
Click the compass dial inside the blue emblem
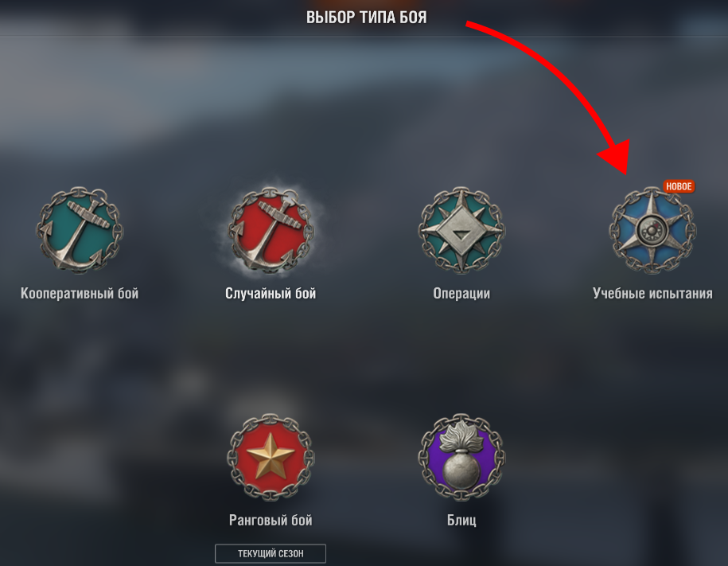point(652,230)
